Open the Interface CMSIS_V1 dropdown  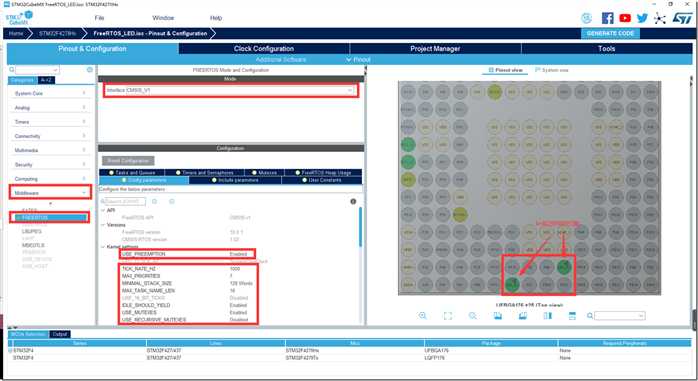coord(230,90)
